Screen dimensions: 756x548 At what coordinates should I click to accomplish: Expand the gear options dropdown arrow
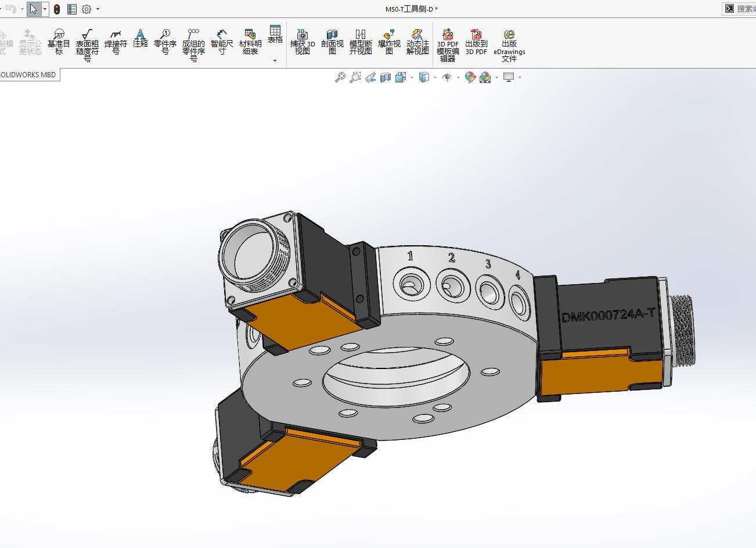[98, 9]
